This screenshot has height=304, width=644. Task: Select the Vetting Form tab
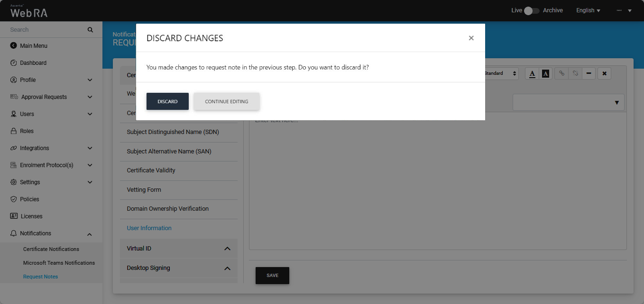[x=144, y=190]
